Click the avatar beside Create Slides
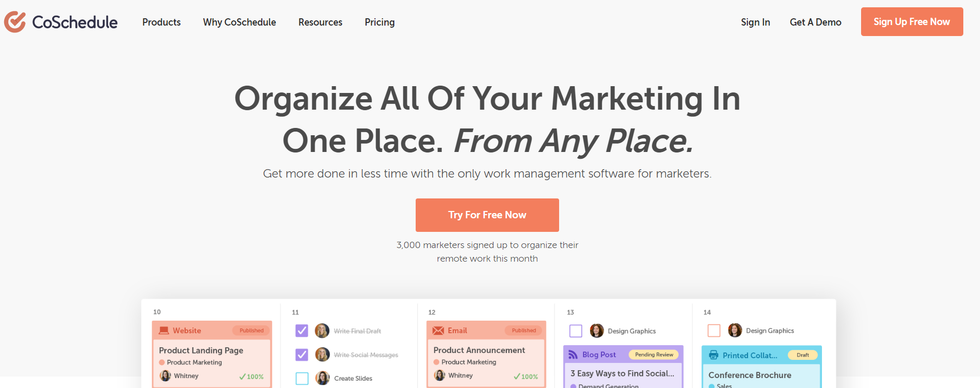This screenshot has height=388, width=980. click(322, 378)
